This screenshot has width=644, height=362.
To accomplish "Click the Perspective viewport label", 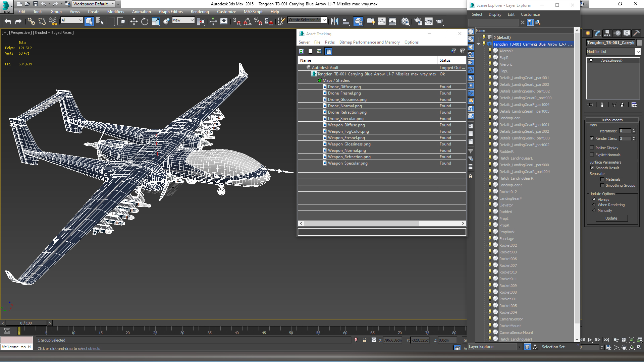I will 20,33.
